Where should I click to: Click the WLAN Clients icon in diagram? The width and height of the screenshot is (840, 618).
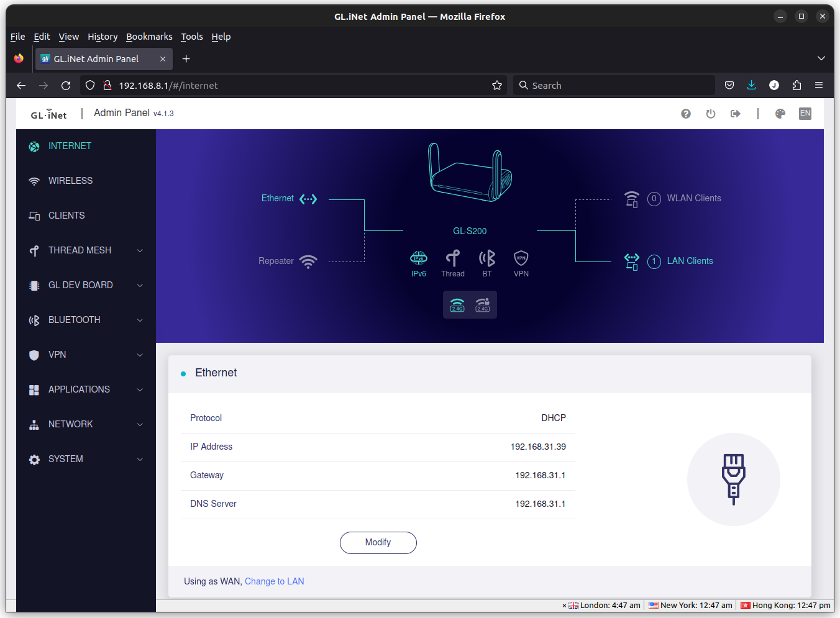pos(632,199)
